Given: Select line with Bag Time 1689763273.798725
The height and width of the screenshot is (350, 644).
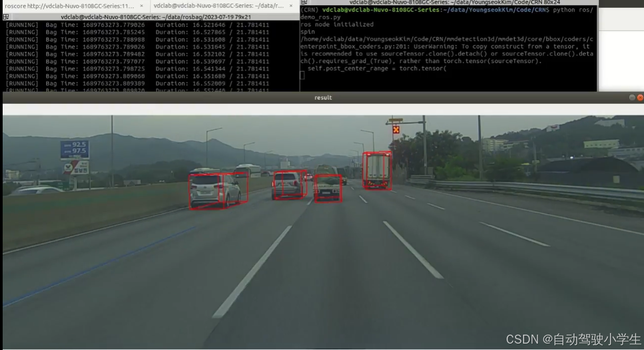Looking at the screenshot, I should (137, 69).
